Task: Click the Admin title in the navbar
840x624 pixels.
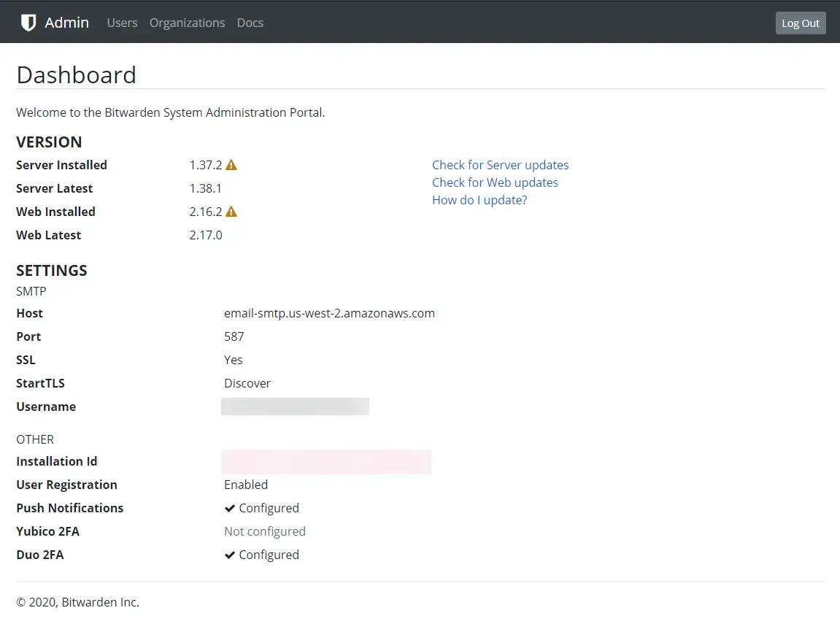Action: 66,22
